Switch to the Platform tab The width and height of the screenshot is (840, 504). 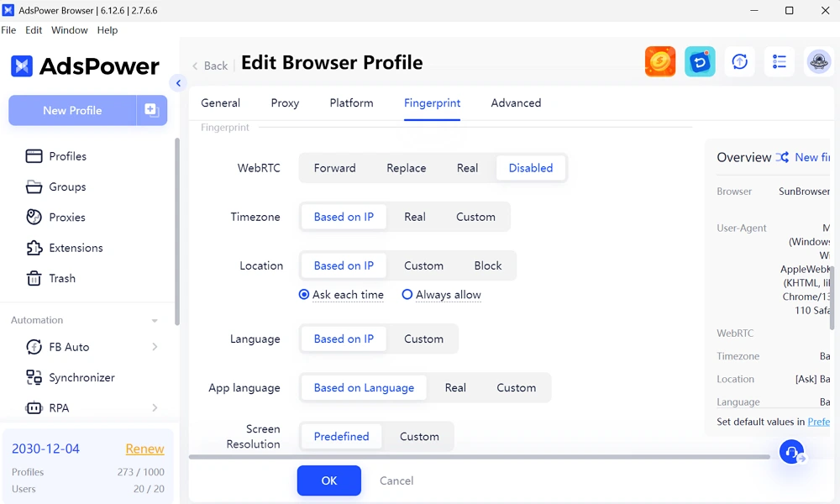click(x=351, y=102)
